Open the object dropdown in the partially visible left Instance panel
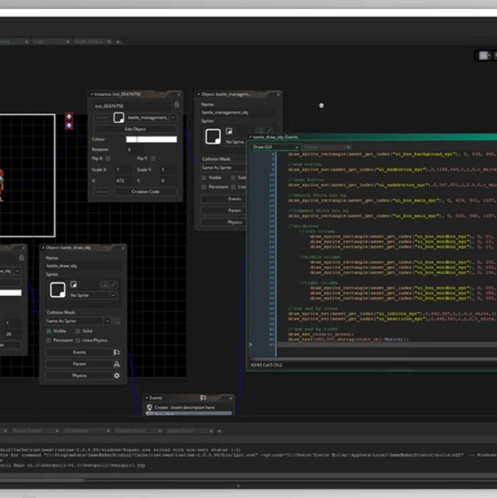The image size is (497, 498). tap(17, 271)
